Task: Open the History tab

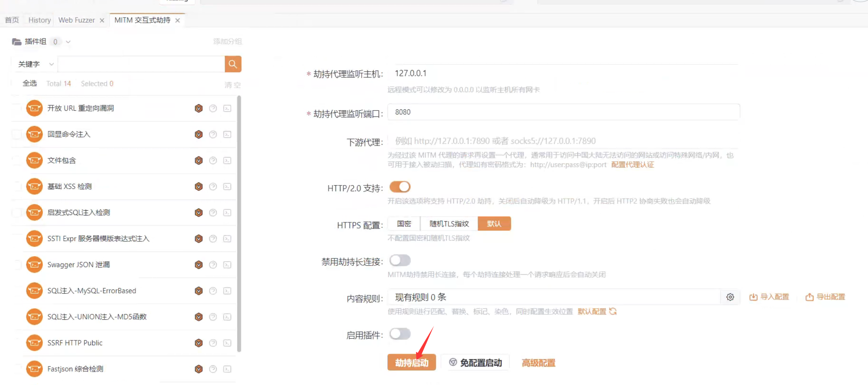Action: pyautogui.click(x=40, y=20)
